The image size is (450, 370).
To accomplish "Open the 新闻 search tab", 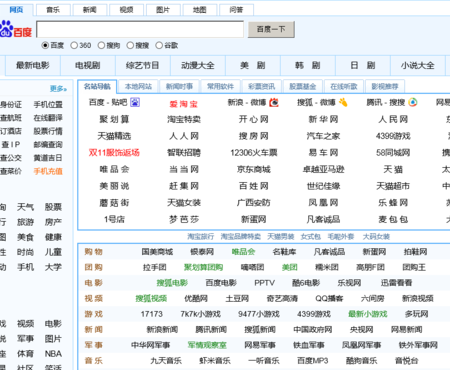I will (x=90, y=10).
